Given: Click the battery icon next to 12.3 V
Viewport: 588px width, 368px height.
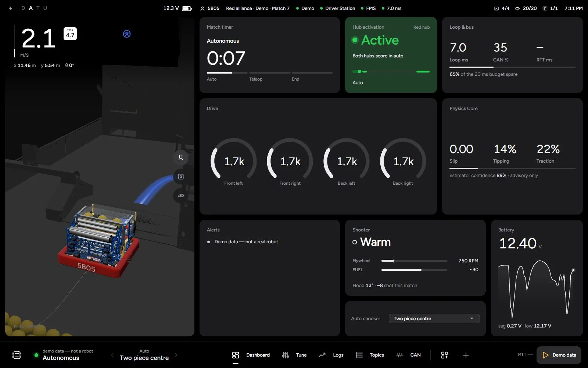Looking at the screenshot, I should pos(187,8).
